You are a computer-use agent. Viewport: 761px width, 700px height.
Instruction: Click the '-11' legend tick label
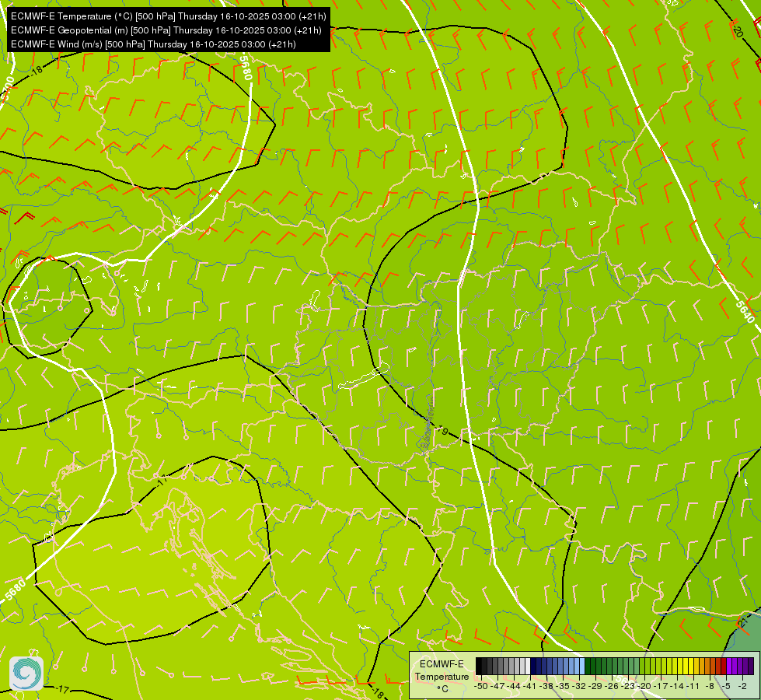pyautogui.click(x=693, y=686)
